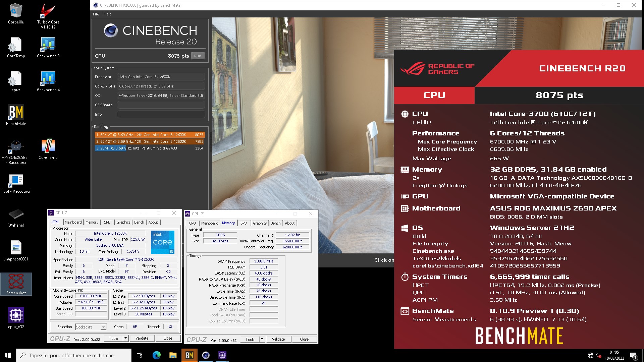Launch Geekbench 4 shortcut
Image resolution: width=644 pixels, height=362 pixels.
[48, 81]
